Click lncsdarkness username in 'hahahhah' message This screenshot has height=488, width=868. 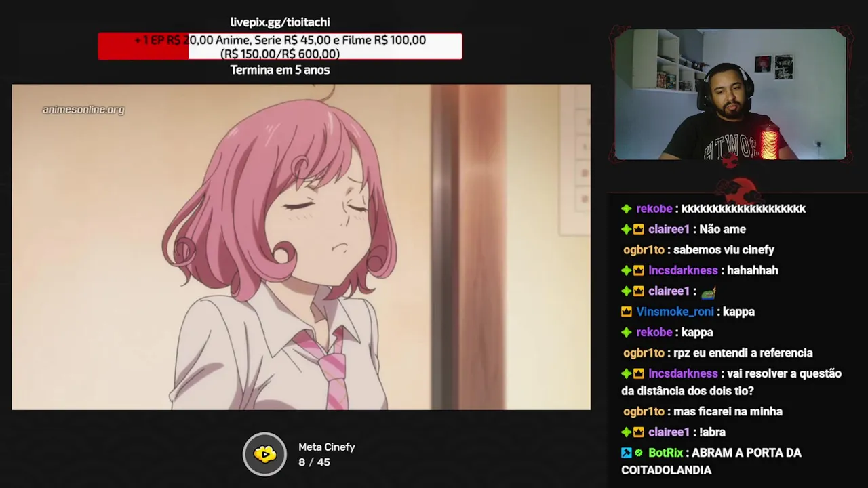click(683, 270)
